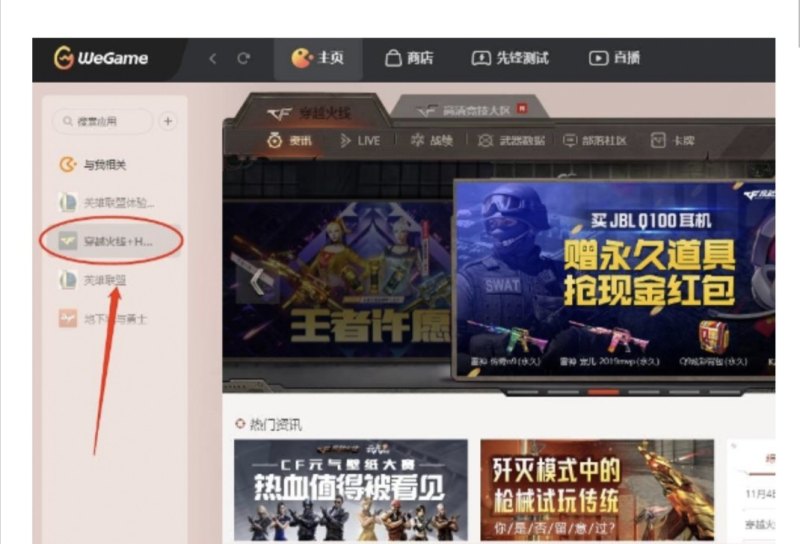Open the 卡库 card library section
The width and height of the screenshot is (800, 544).
673,140
